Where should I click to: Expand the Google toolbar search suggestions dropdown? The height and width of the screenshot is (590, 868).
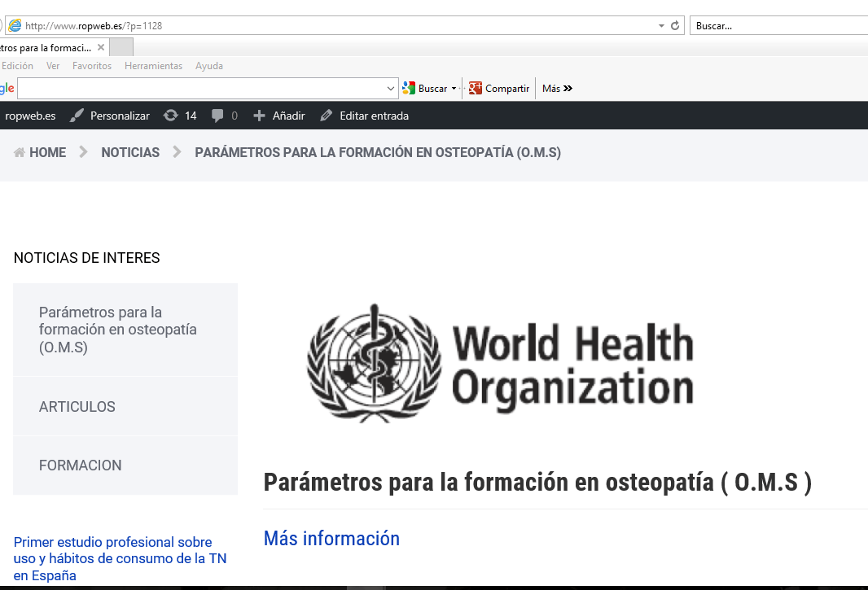[390, 89]
